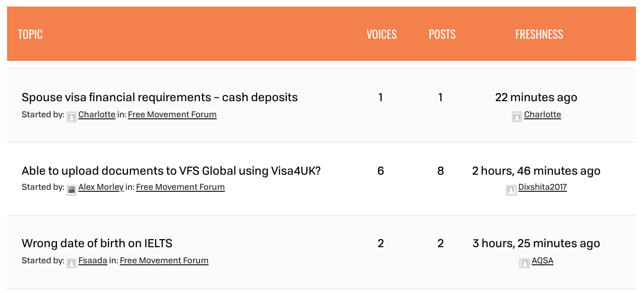Open Dixshita2017's profile link
The width and height of the screenshot is (644, 293).
(543, 187)
